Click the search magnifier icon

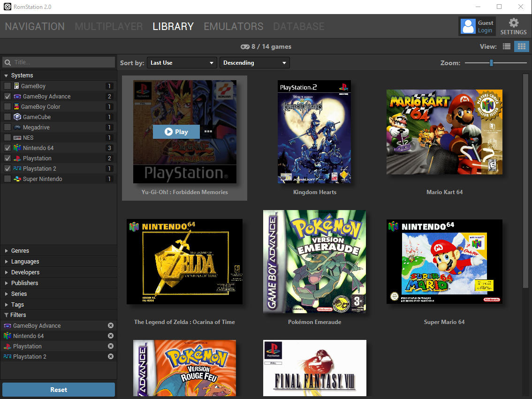coord(8,62)
